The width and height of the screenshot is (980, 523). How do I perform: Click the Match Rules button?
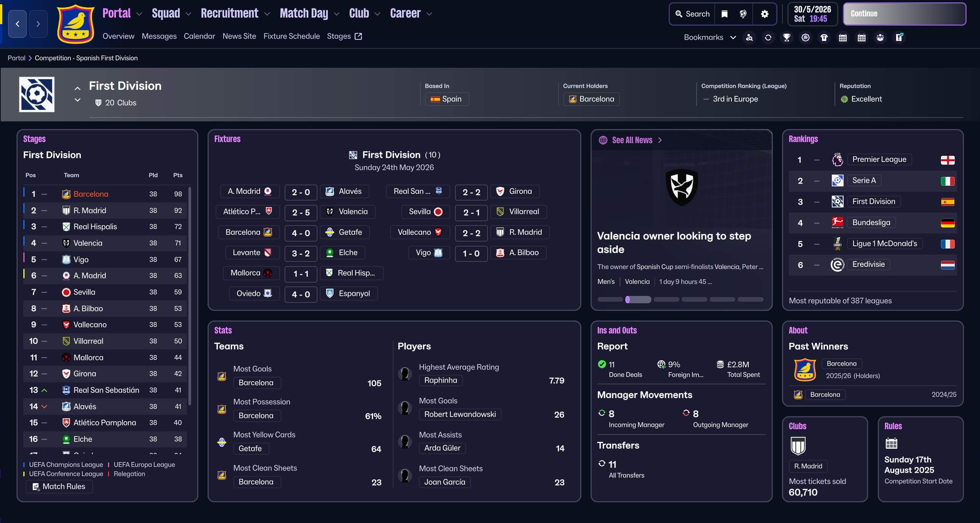[59, 486]
